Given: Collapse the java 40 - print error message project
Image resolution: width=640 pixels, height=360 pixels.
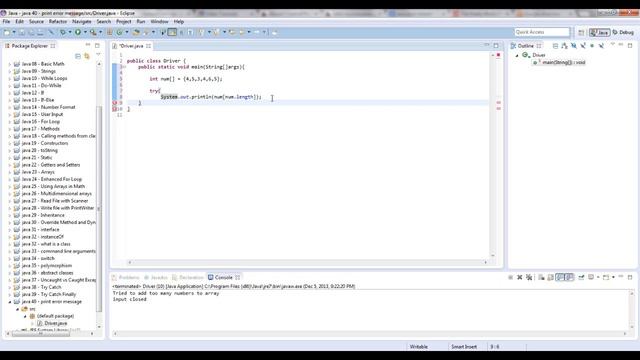Looking at the screenshot, I should click(10, 302).
